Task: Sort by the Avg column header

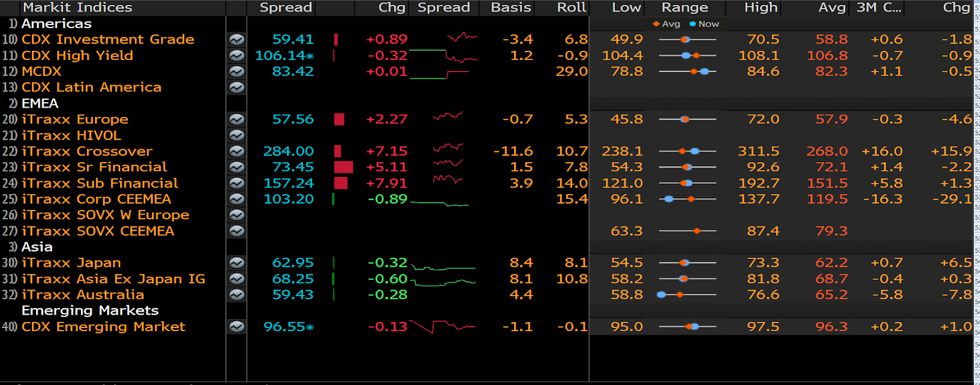Action: [832, 7]
